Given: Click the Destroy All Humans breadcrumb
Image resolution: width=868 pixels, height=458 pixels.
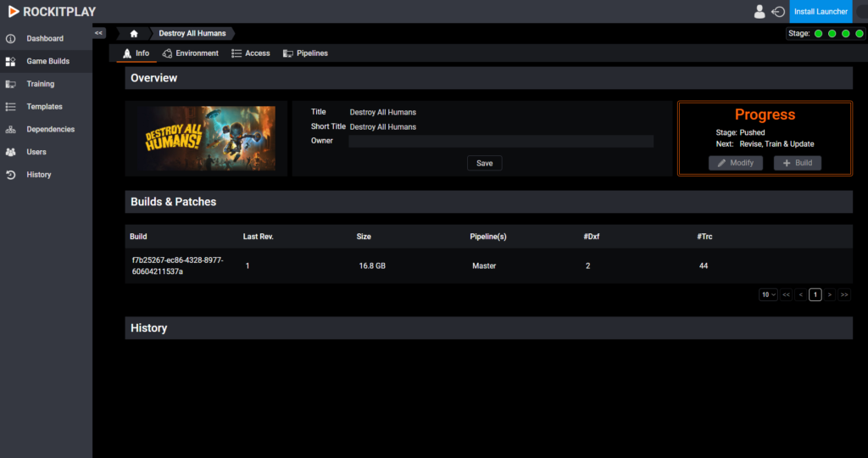Looking at the screenshot, I should 192,34.
